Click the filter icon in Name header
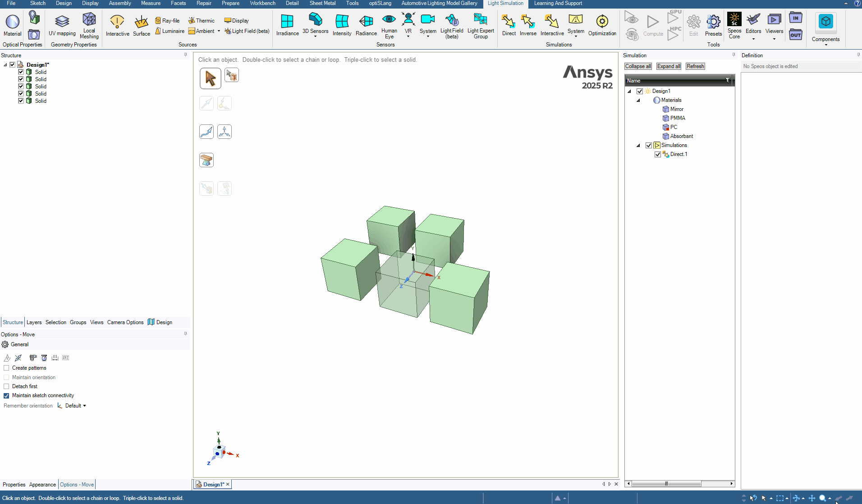 727,80
